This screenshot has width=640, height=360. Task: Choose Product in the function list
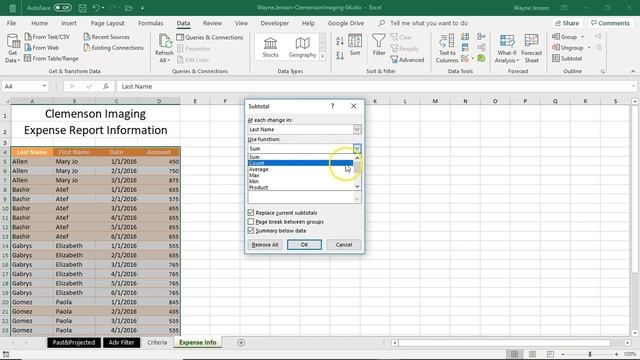tap(300, 187)
